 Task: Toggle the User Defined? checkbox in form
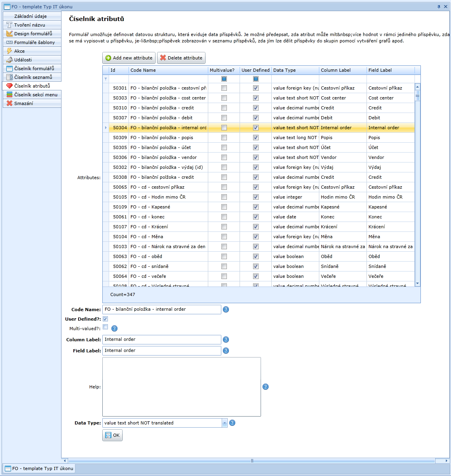105,319
